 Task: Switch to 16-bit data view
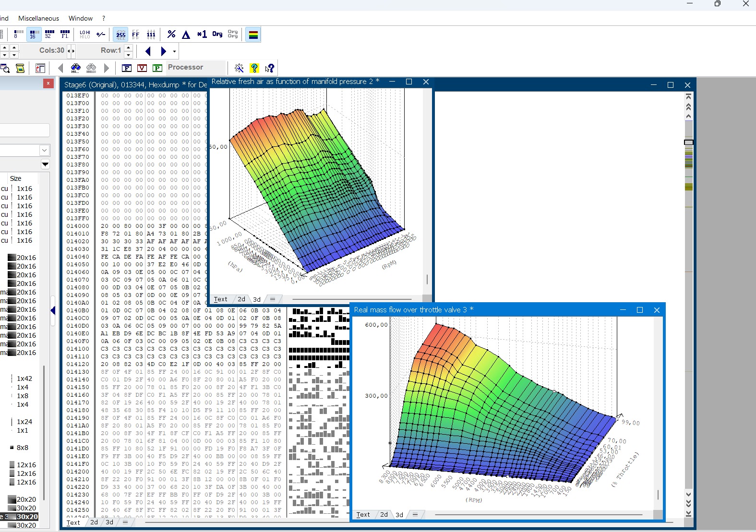pyautogui.click(x=34, y=35)
